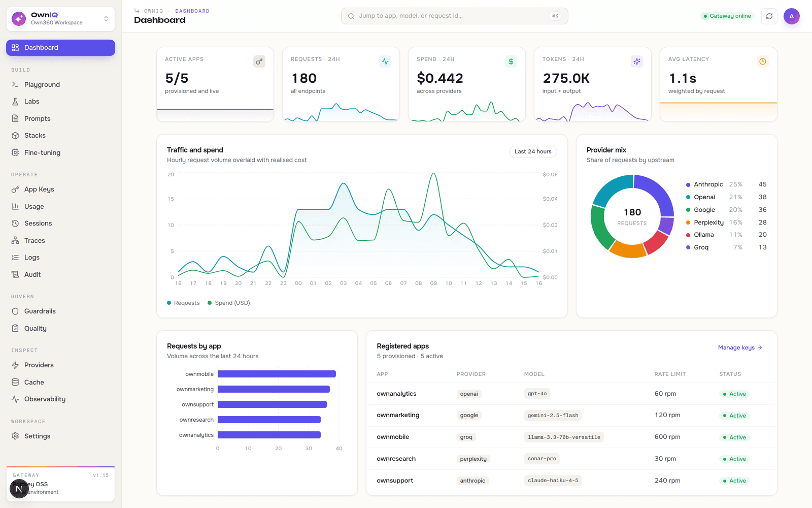Expand the Own360 Workspace switcher
The image size is (812, 508).
[x=60, y=19]
